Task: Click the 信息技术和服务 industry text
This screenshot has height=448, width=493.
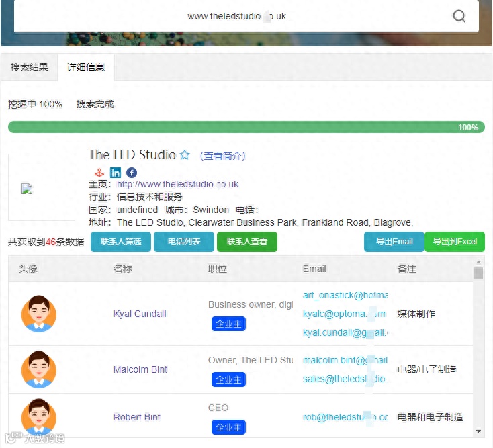Action: 149,197
